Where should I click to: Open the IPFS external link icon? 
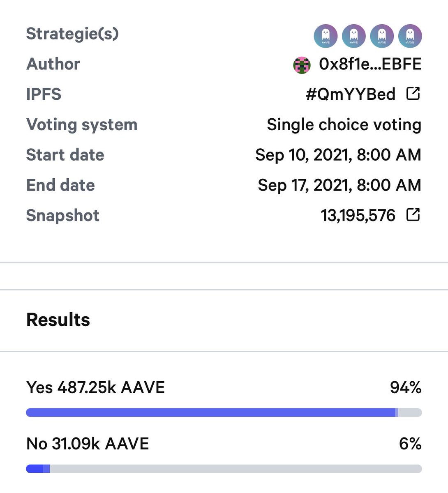click(x=413, y=94)
